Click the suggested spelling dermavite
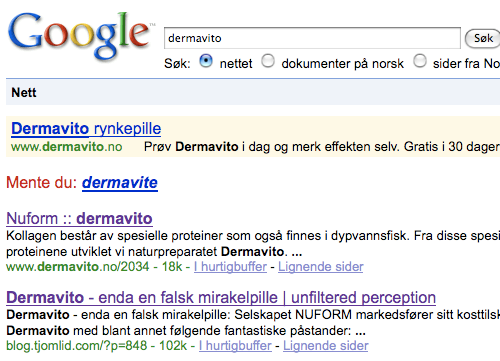The height and width of the screenshot is (361, 500). [120, 183]
